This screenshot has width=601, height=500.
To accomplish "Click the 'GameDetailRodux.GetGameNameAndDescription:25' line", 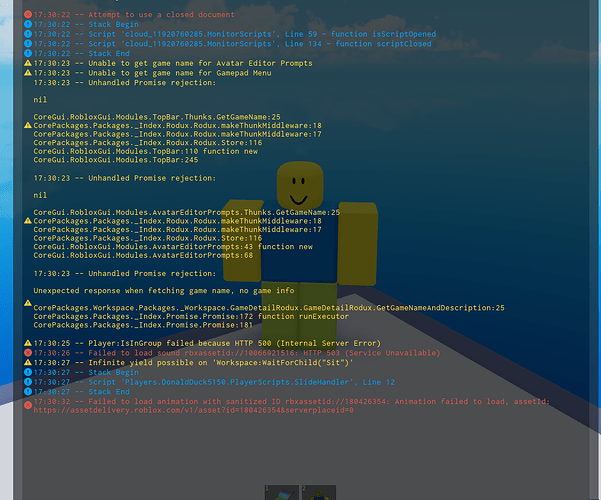I will coord(269,308).
